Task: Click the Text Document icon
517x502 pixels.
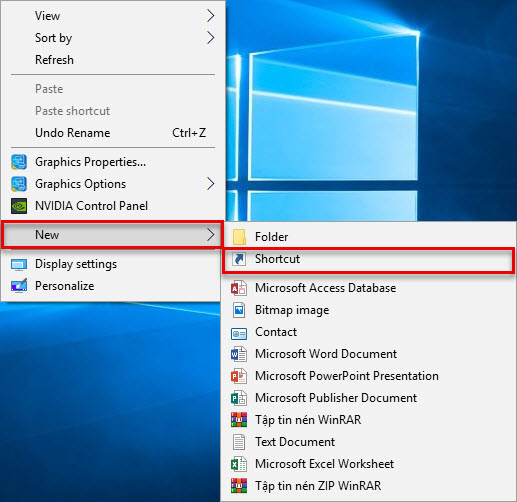Action: (239, 442)
